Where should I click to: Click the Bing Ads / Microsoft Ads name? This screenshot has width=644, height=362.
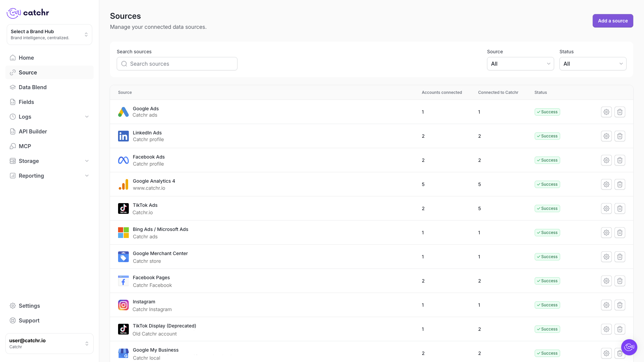161,229
